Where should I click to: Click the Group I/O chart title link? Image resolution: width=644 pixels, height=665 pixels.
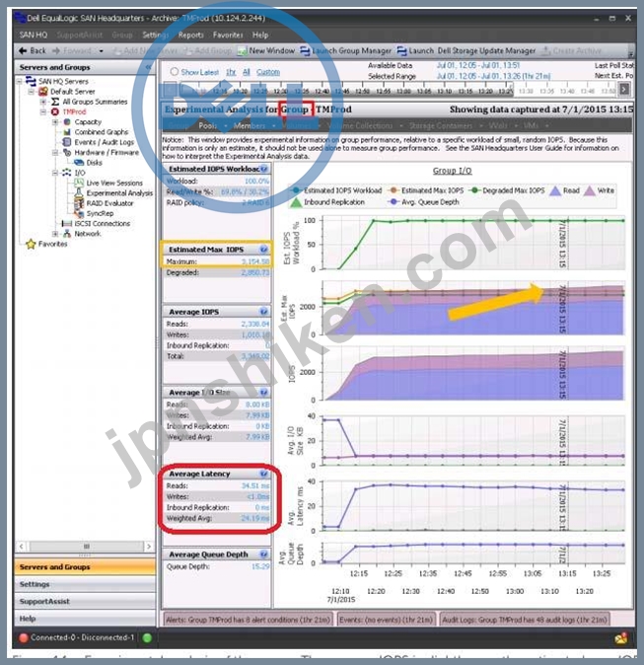[x=452, y=171]
